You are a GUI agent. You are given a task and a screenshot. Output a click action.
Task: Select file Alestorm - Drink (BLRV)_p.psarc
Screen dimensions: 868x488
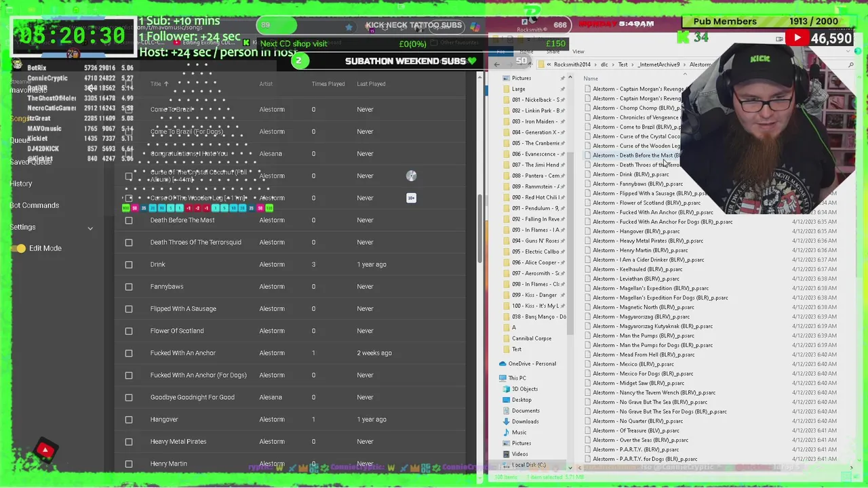point(631,174)
